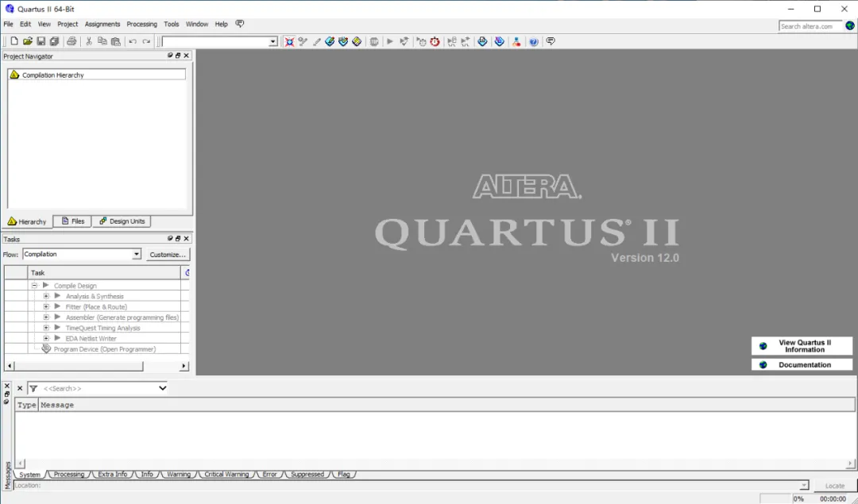Screen dimensions: 858x504
Task: Float the Tasks panel
Action: (x=178, y=239)
